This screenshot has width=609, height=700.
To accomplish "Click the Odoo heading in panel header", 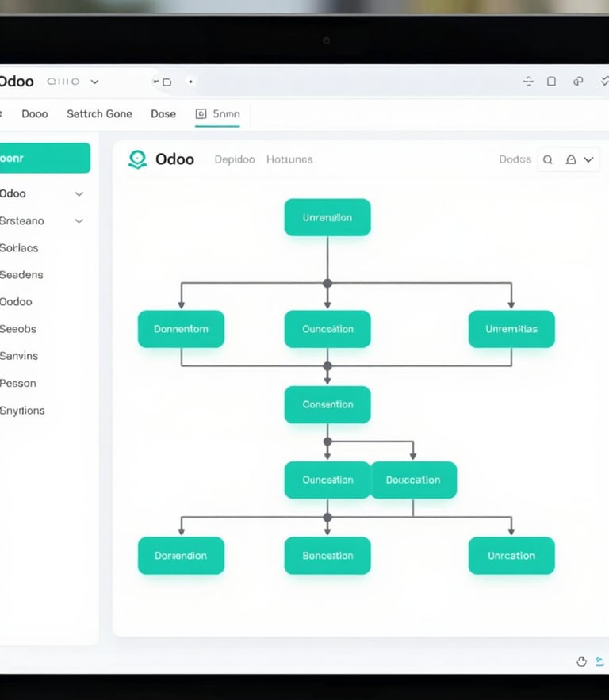I will (x=174, y=159).
